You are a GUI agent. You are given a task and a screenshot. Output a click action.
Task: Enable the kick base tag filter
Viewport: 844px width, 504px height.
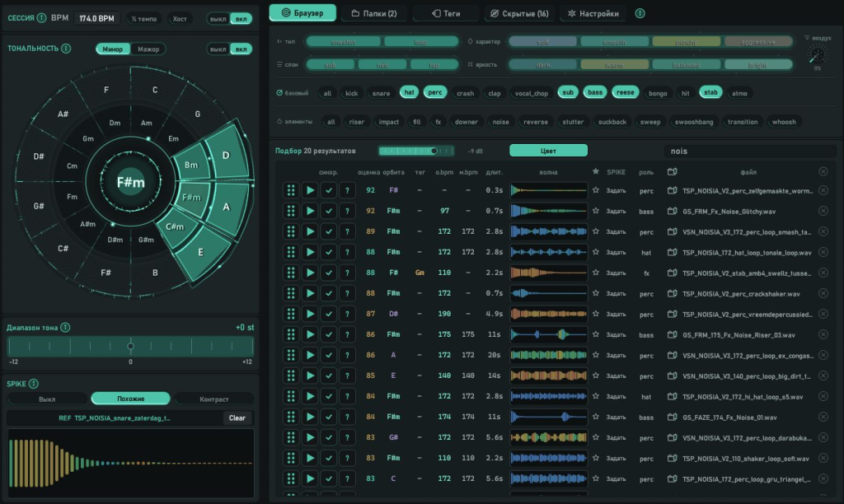coord(351,93)
